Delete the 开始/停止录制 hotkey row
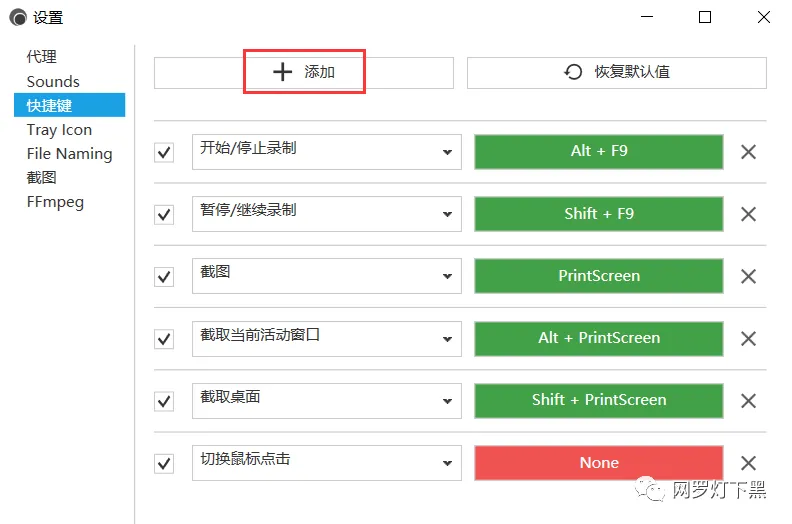This screenshot has width=792, height=524. pyautogui.click(x=748, y=152)
